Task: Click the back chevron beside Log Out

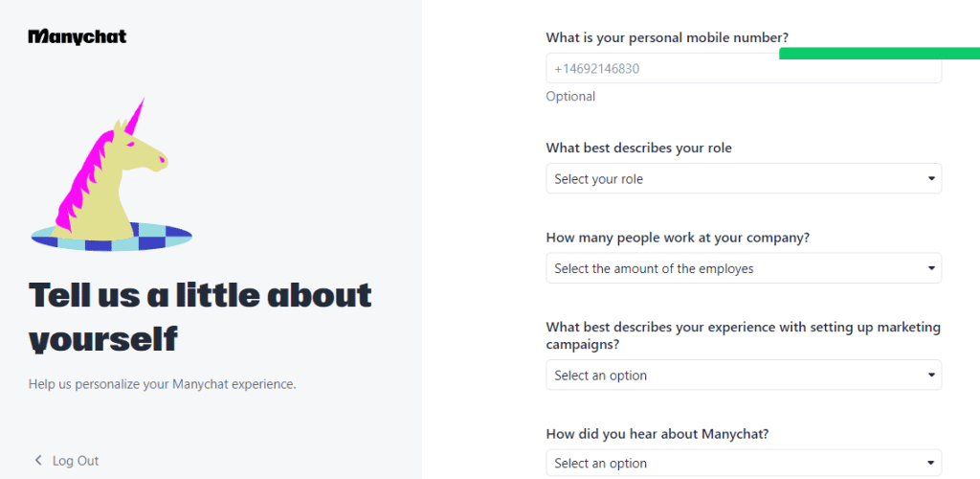Action: (38, 461)
